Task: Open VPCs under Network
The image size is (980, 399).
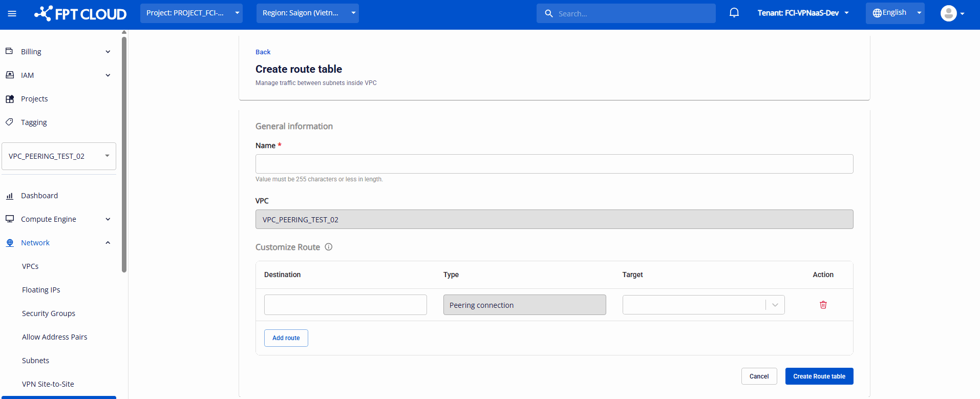Action: (30, 266)
